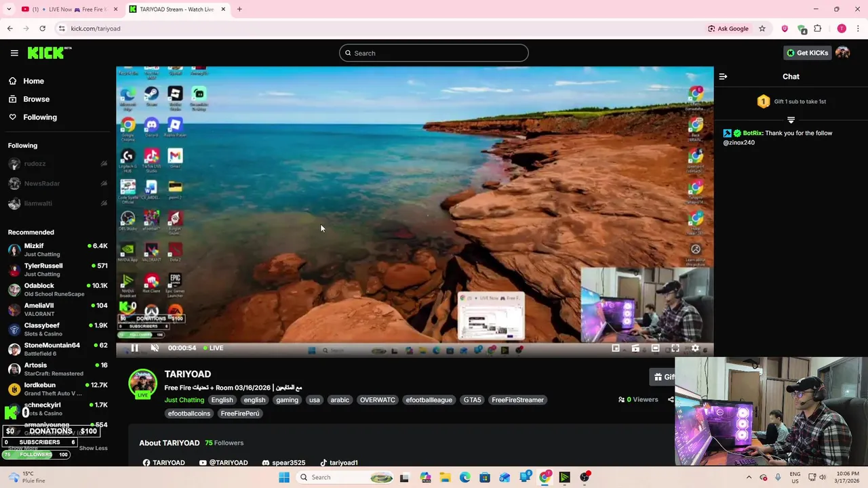Open TylerRussell recommended channel
Screen dimensions: 868x488
58,270
